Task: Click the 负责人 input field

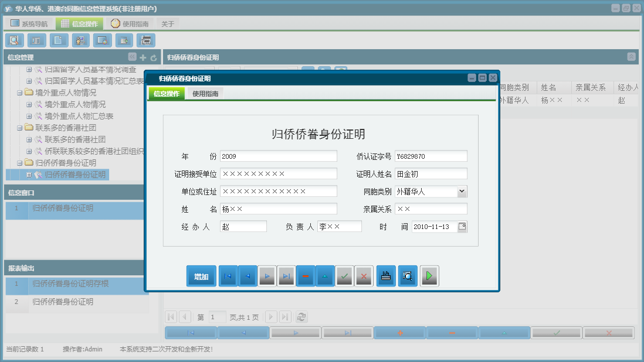Action: point(340,227)
